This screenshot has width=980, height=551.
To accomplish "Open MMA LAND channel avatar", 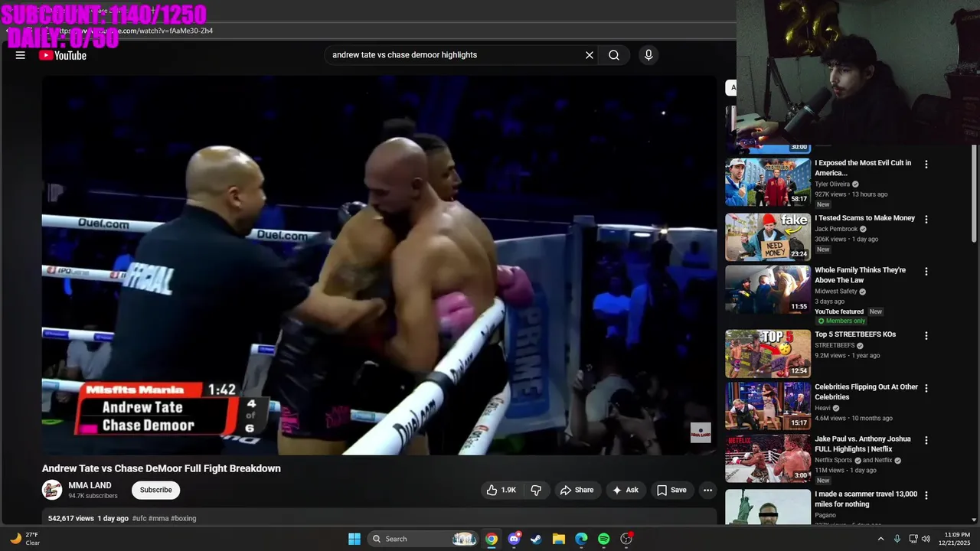I will [x=52, y=490].
